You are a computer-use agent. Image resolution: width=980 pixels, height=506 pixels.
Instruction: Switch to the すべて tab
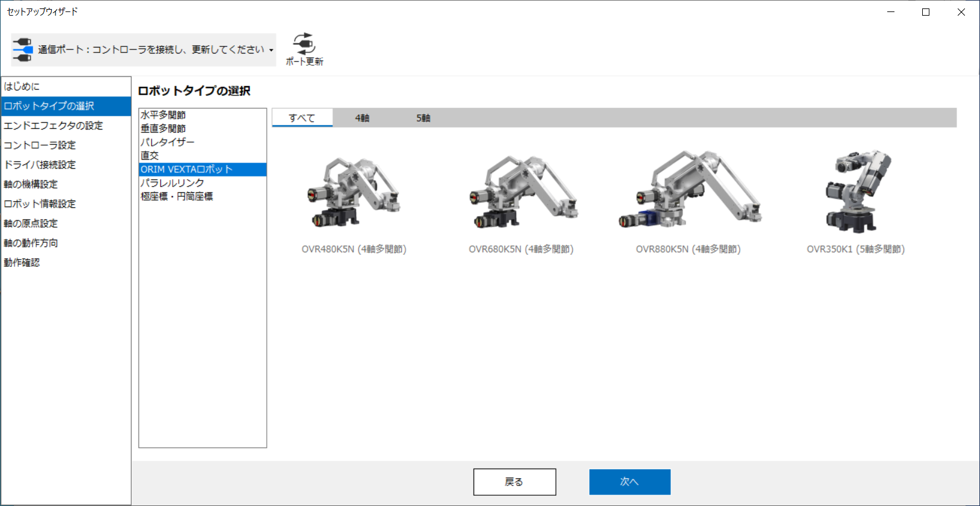[x=302, y=118]
